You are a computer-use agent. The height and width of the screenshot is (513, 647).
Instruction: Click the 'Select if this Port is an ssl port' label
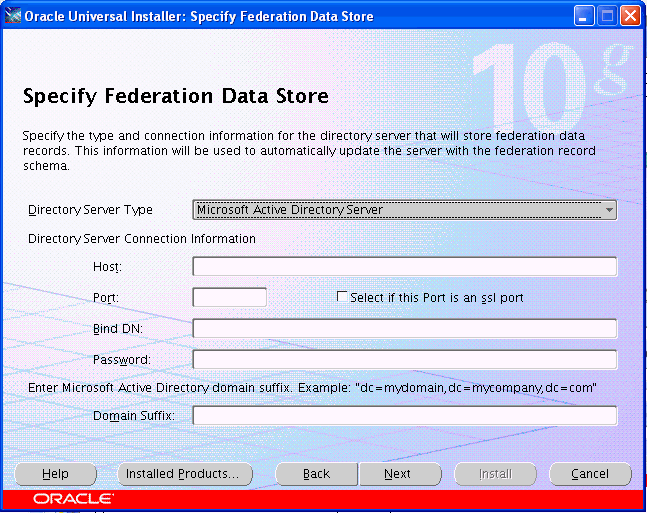[437, 298]
